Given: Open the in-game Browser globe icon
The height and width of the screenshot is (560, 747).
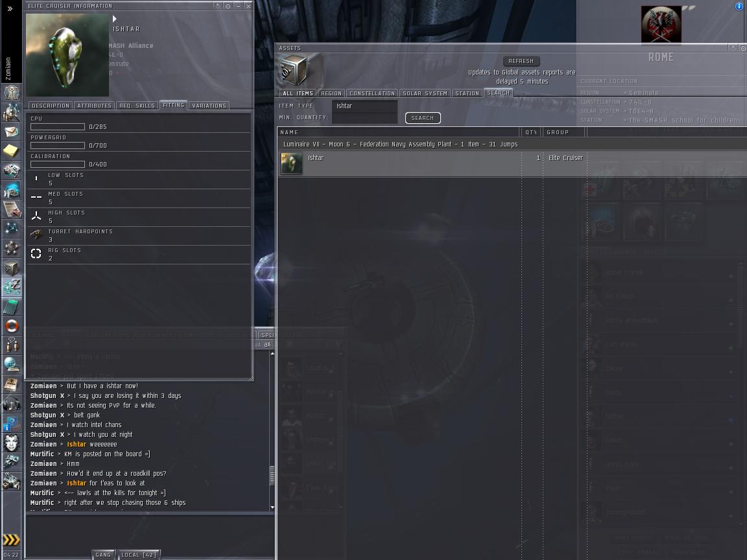Looking at the screenshot, I should 12,365.
